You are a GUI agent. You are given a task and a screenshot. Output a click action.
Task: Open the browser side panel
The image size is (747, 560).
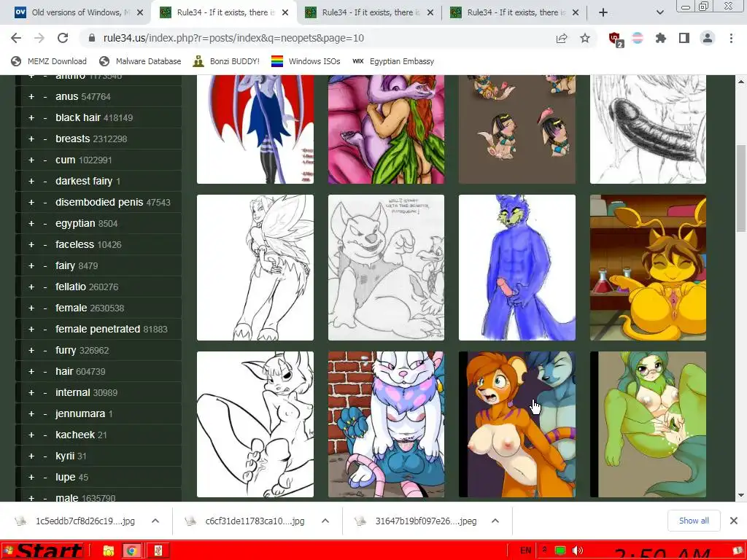684,38
